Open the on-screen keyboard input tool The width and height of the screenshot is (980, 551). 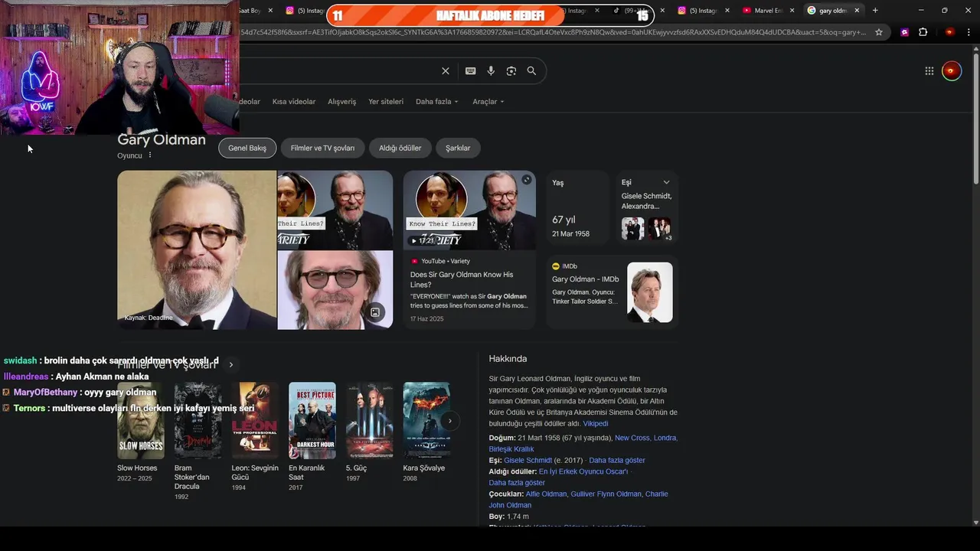point(470,71)
